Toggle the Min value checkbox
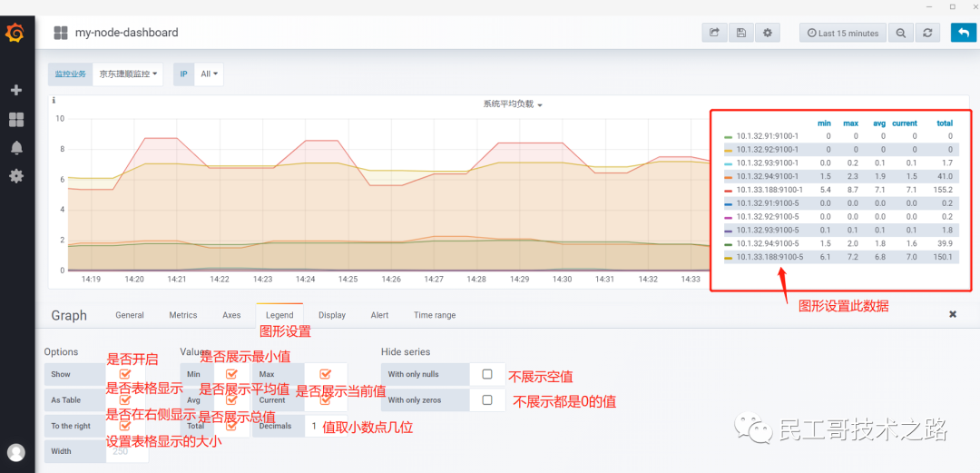Image resolution: width=980 pixels, height=473 pixels. coord(231,374)
